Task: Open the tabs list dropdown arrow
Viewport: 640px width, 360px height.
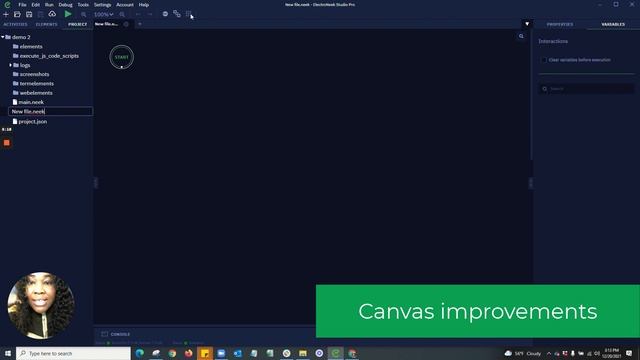Action: (527, 24)
